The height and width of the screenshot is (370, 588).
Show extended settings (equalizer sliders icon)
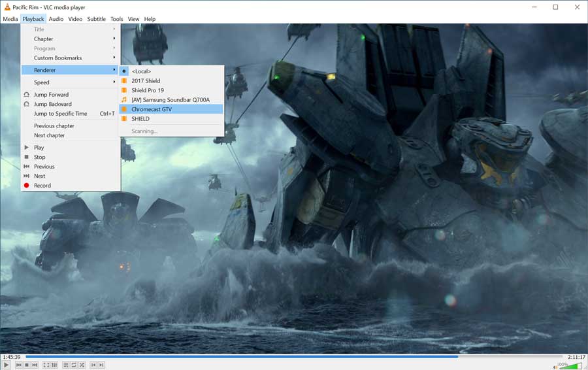pyautogui.click(x=54, y=365)
